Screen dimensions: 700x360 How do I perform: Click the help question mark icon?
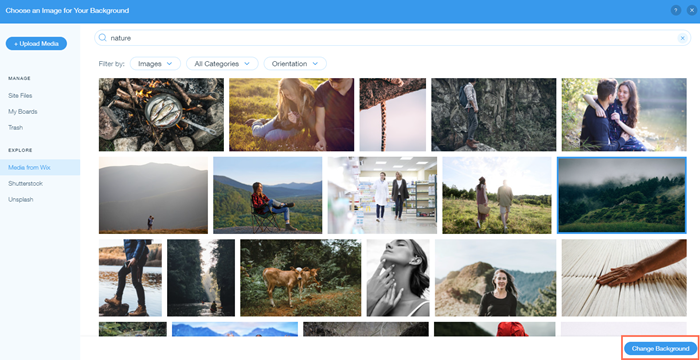[676, 10]
